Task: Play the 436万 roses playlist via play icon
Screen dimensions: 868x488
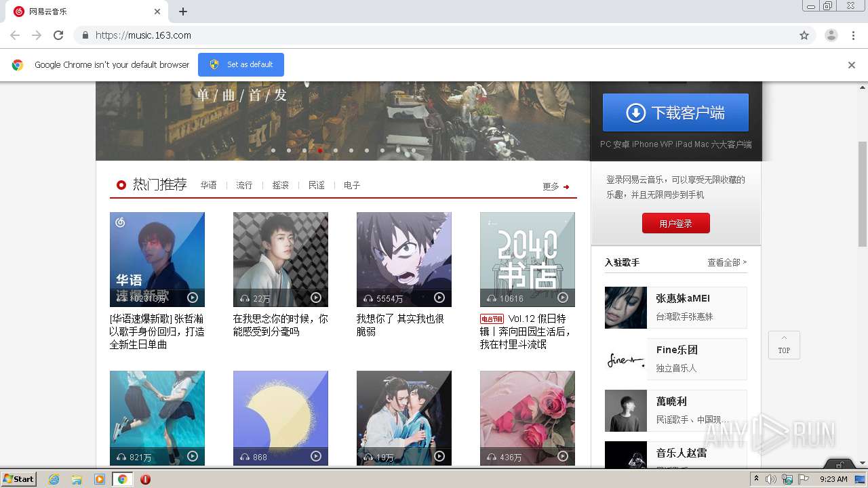Action: pyautogui.click(x=563, y=456)
